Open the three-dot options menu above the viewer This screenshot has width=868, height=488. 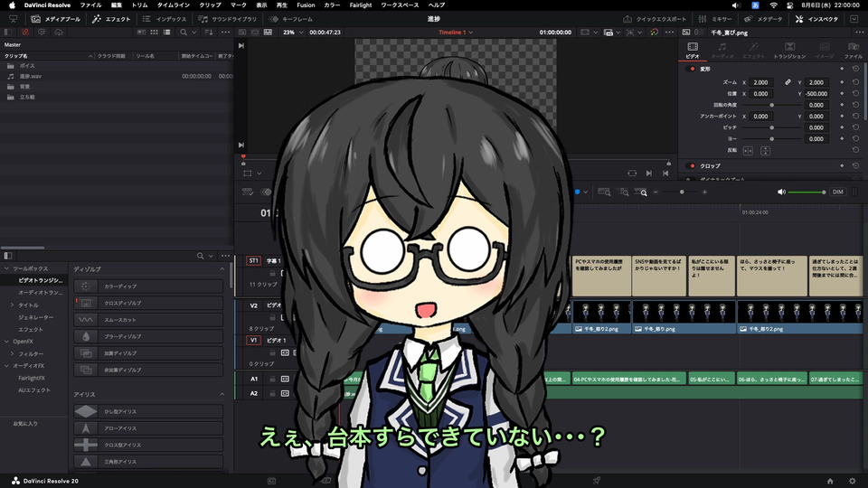(670, 33)
